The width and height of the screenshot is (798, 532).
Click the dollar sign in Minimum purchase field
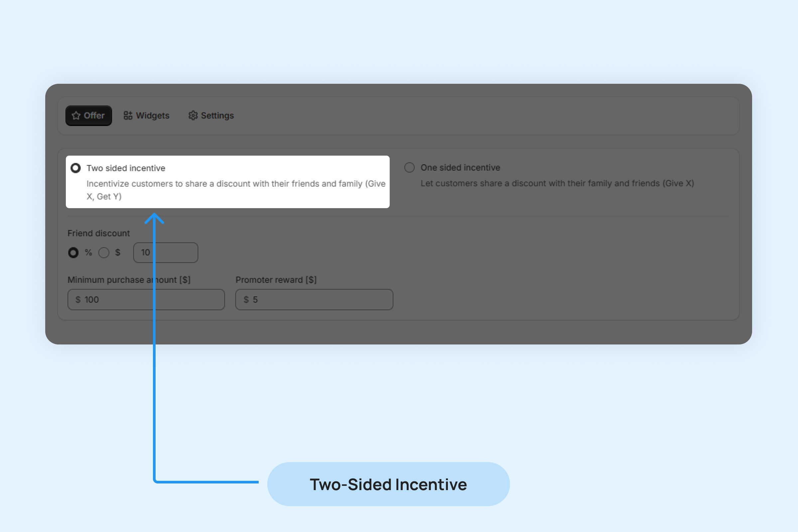pos(78,300)
